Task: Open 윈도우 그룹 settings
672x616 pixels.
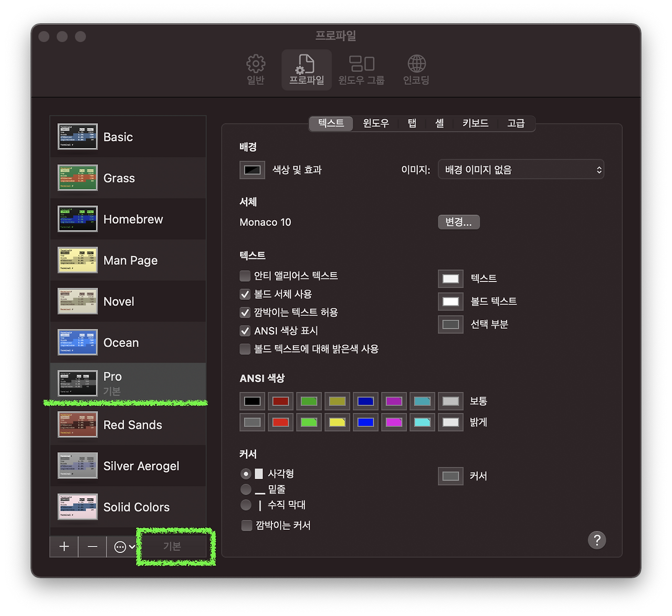Action: 361,69
